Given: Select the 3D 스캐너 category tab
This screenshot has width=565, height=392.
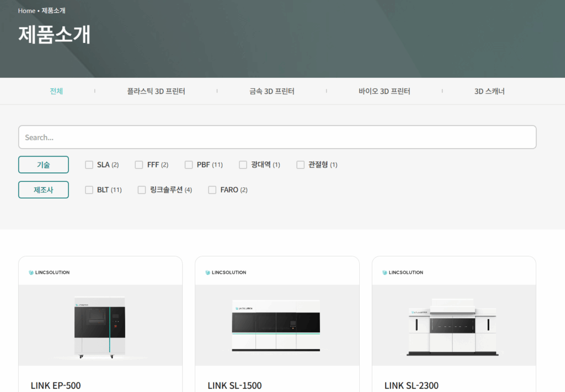Looking at the screenshot, I should click(489, 92).
